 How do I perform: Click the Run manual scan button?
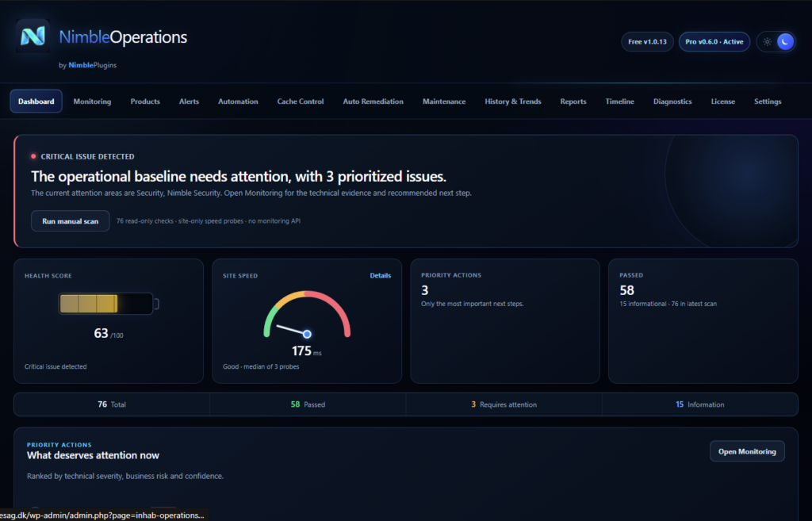(70, 221)
